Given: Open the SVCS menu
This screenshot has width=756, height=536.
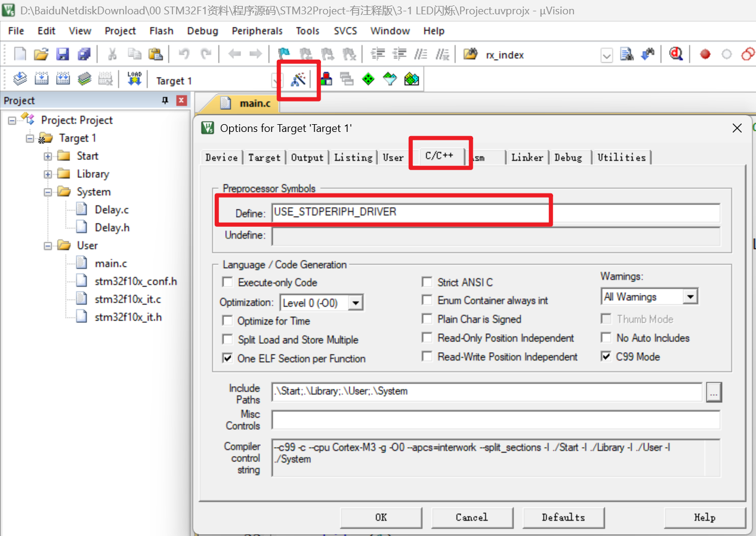Looking at the screenshot, I should pos(345,31).
